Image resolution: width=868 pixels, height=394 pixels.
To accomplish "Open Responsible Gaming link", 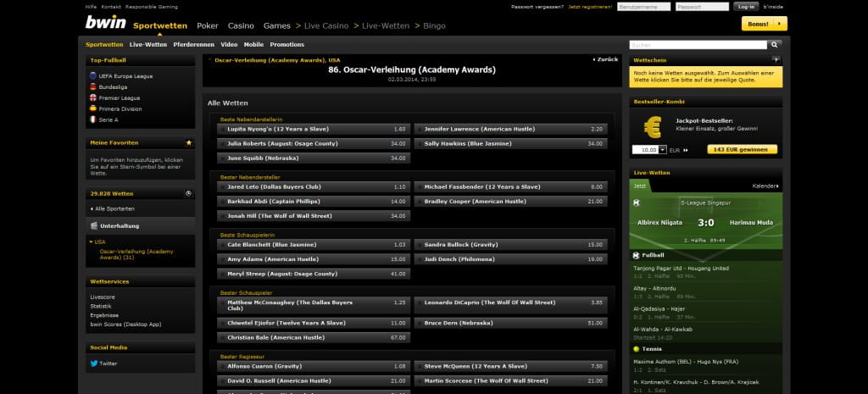I will pyautogui.click(x=152, y=7).
